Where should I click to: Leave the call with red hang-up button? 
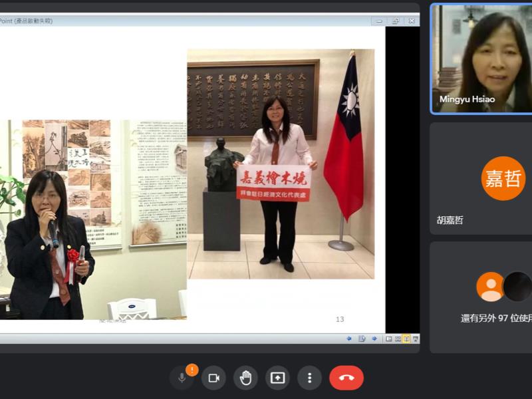point(346,378)
